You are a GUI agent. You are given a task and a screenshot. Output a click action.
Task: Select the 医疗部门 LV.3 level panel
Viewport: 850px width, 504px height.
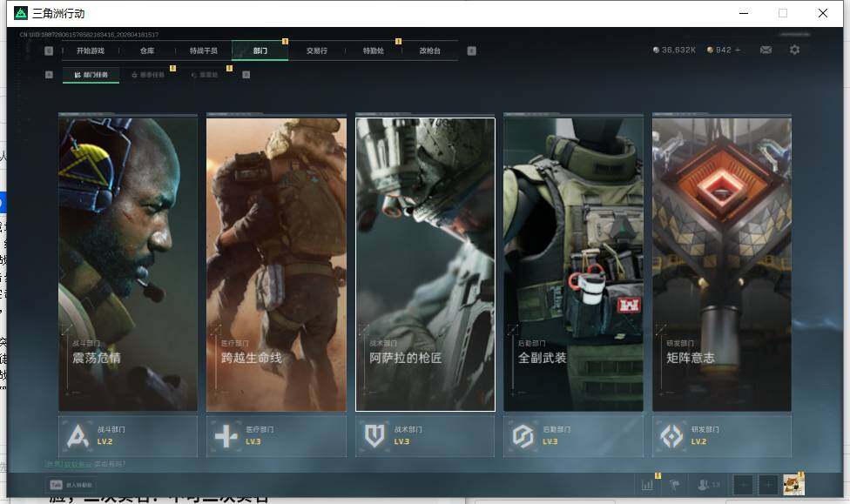(276, 436)
